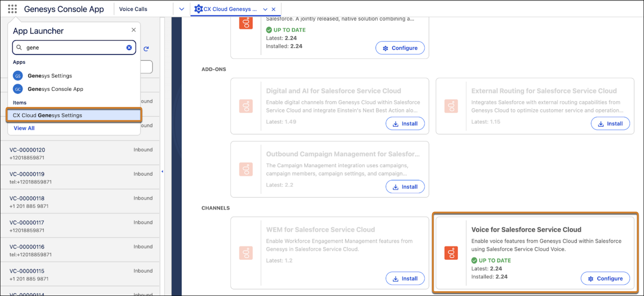Screen dimensions: 644x296
Task: Click Voice for Salesforce Service Cloud title
Action: (526, 229)
